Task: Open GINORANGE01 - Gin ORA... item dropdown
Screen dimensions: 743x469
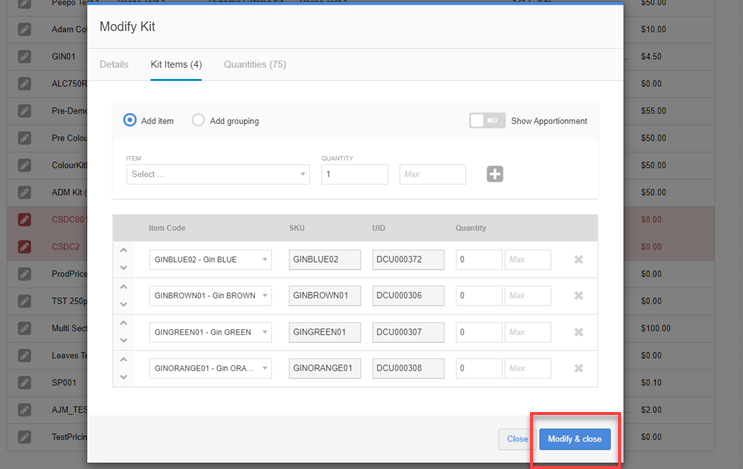Action: click(210, 368)
